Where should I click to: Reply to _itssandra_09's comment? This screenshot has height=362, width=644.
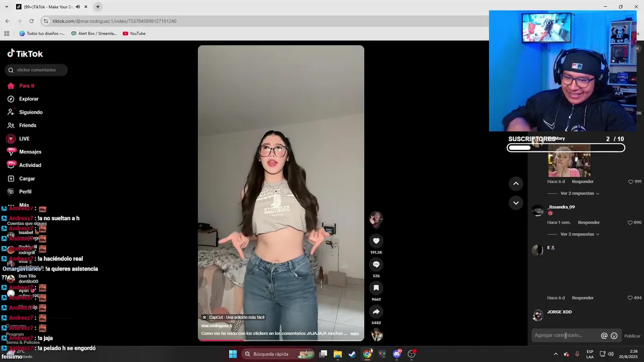pyautogui.click(x=589, y=222)
